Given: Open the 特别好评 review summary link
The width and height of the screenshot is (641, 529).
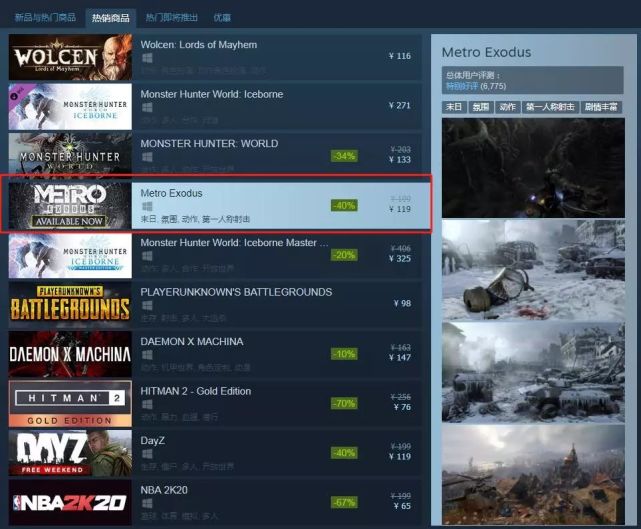Looking at the screenshot, I should 462,86.
